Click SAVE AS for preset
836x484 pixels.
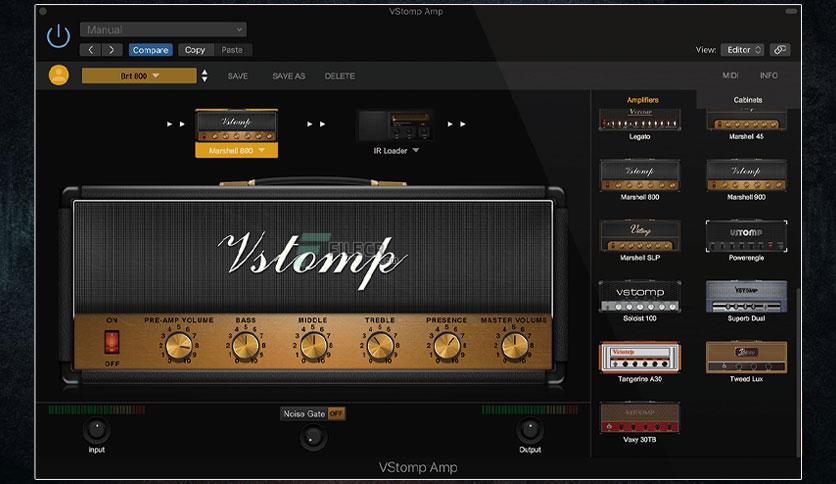pos(289,76)
